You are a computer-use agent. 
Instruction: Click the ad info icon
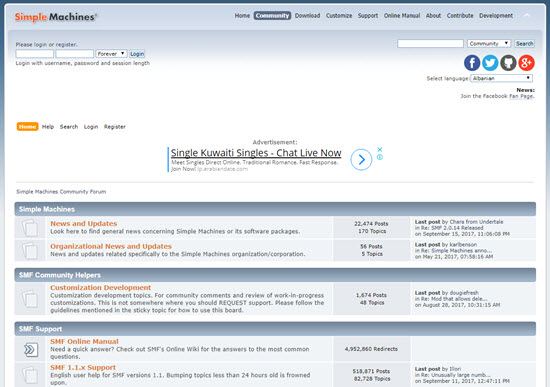380,157
